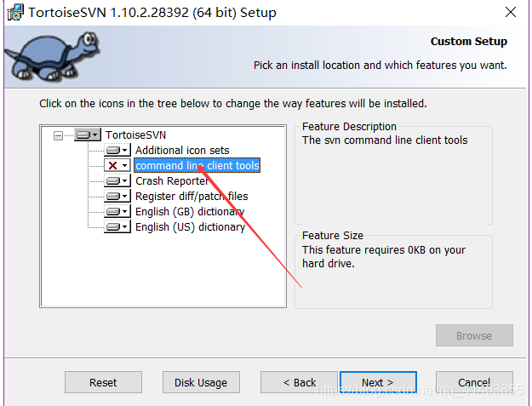Select command line client tools feature
The width and height of the screenshot is (532, 406).
[x=197, y=165]
